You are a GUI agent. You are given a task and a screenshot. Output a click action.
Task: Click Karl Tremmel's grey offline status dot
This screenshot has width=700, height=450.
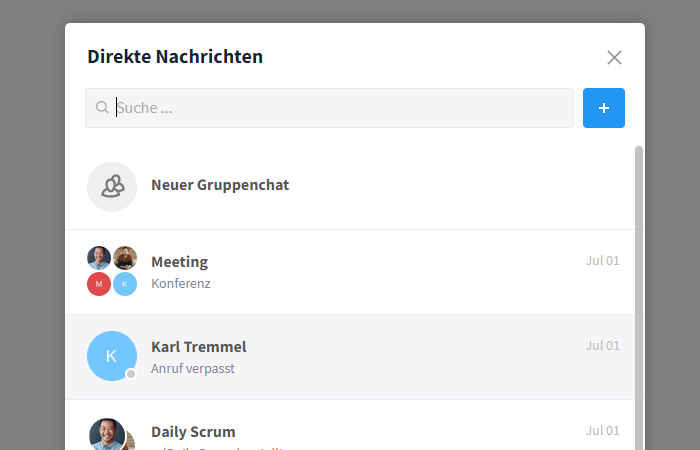(x=131, y=374)
